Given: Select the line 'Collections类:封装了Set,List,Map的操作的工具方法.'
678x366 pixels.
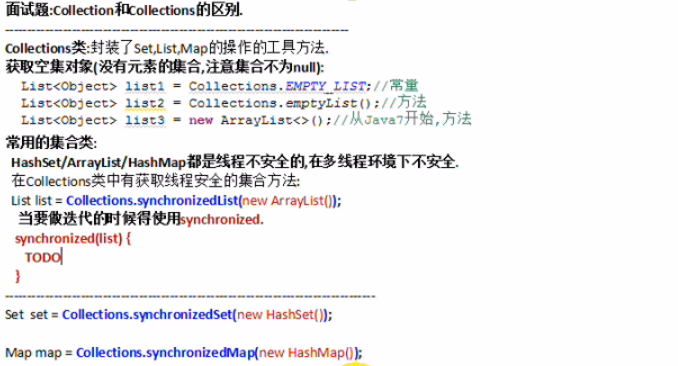Looking at the screenshot, I should coord(167,48).
